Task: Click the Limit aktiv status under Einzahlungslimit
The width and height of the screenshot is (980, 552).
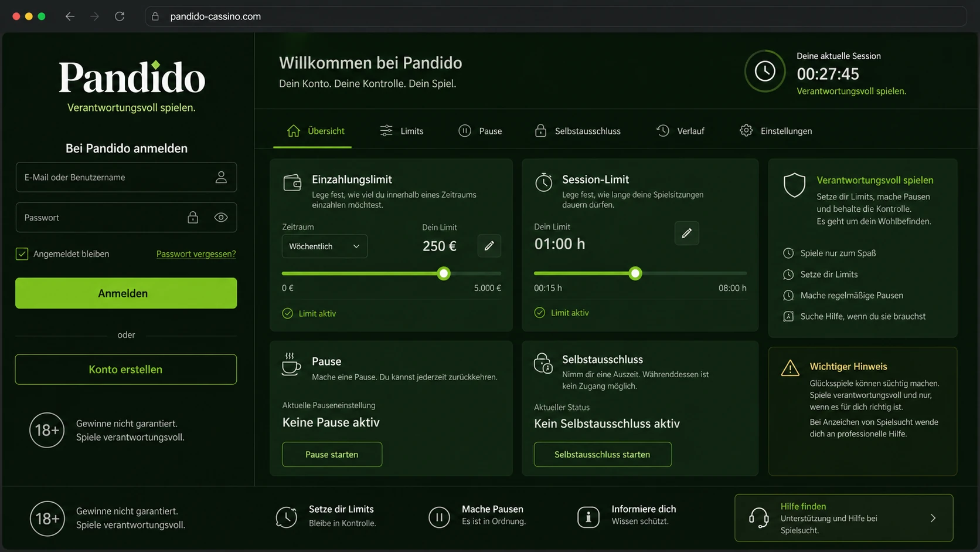Action: pyautogui.click(x=309, y=314)
